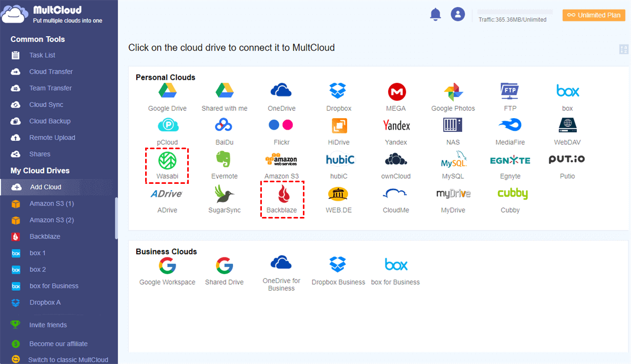631x364 pixels.
Task: Select the FTP connection icon
Action: pyautogui.click(x=510, y=91)
